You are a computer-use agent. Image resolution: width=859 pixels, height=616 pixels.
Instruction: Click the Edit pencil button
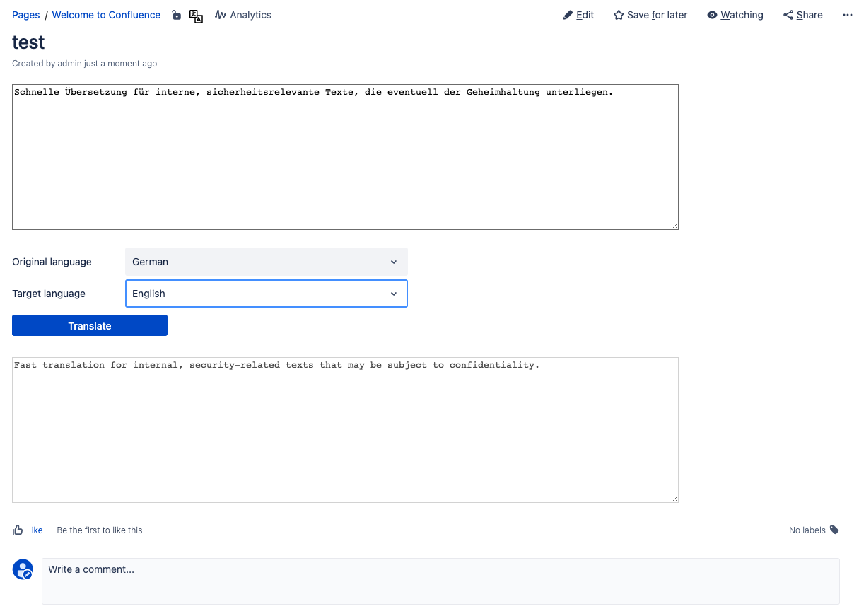click(x=578, y=15)
